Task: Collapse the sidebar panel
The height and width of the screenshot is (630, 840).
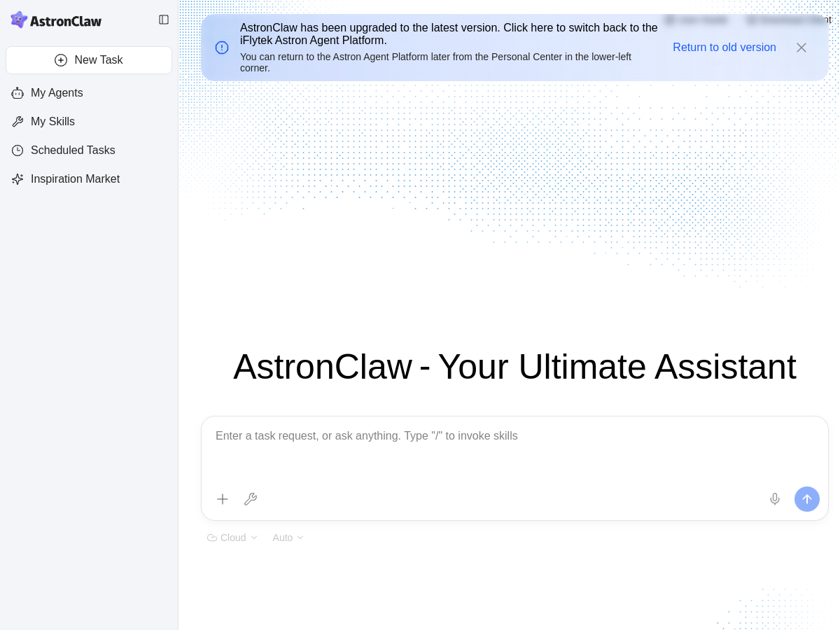Action: tap(164, 20)
